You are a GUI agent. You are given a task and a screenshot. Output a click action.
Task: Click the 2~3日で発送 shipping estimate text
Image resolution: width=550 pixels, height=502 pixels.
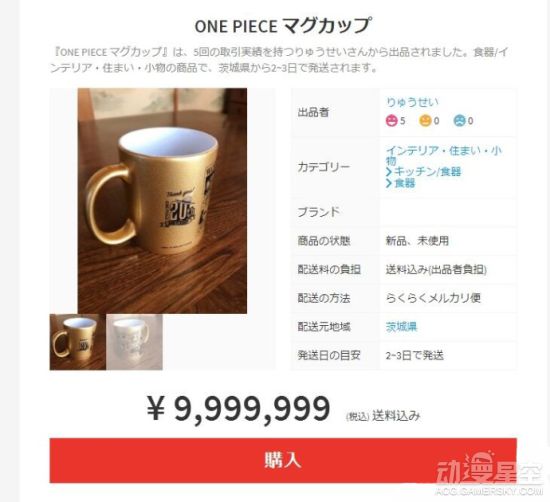pyautogui.click(x=415, y=355)
